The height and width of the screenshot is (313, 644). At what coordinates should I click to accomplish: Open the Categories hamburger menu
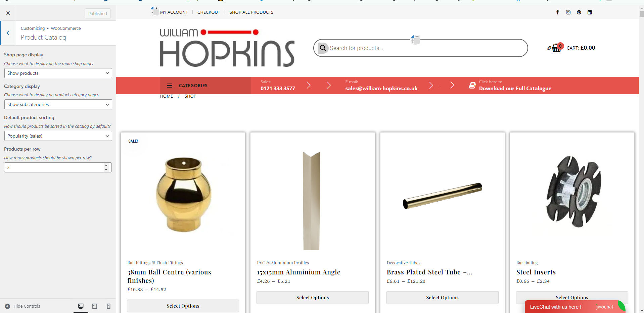(x=170, y=86)
